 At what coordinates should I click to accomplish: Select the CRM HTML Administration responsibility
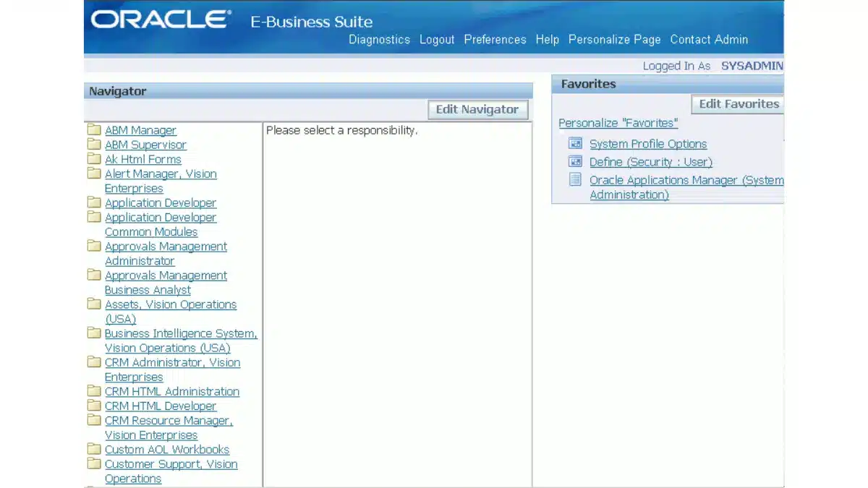coord(172,391)
